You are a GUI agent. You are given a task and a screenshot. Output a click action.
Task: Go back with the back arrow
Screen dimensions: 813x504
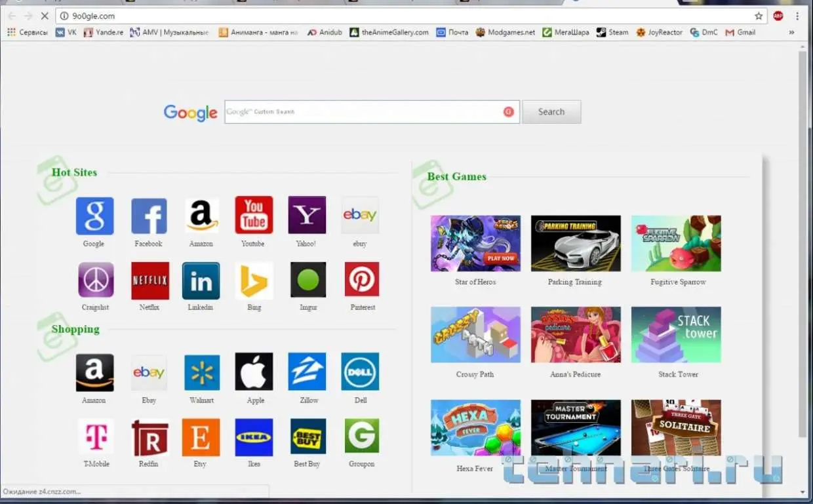pyautogui.click(x=12, y=16)
